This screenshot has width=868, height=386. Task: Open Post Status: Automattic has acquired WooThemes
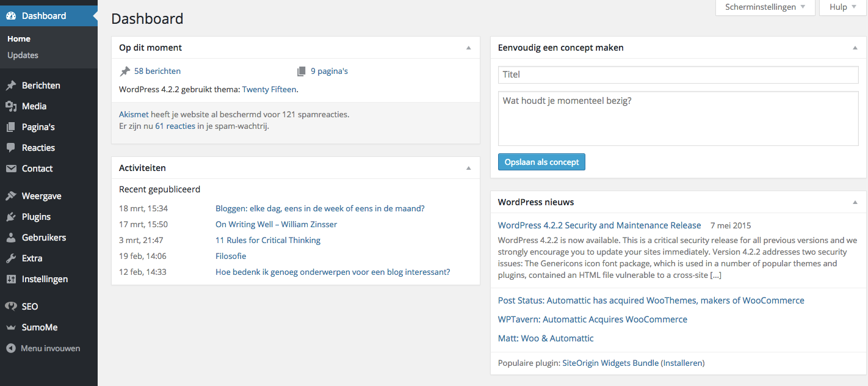pos(651,300)
